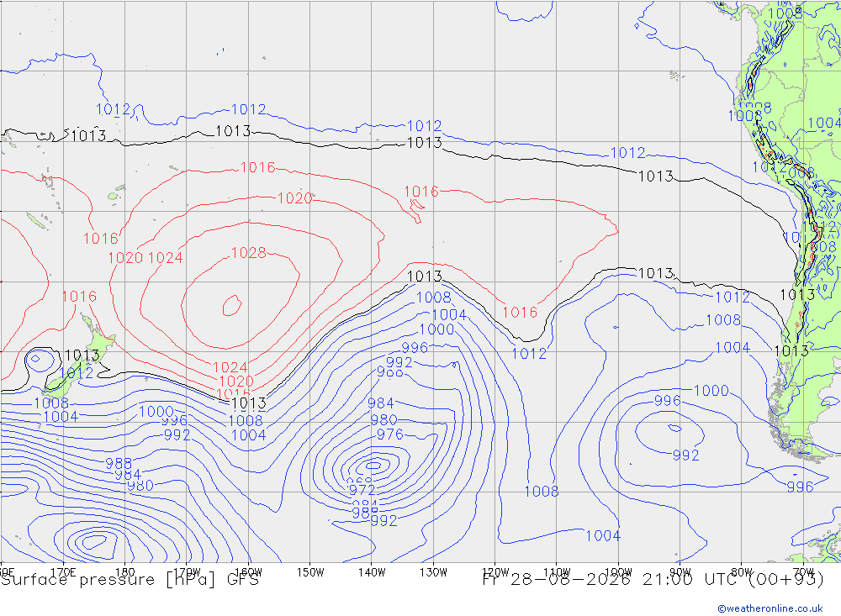Pick the blue 1012 label over New Zealand
Viewport: 841px width, 616px height.
pos(77,372)
